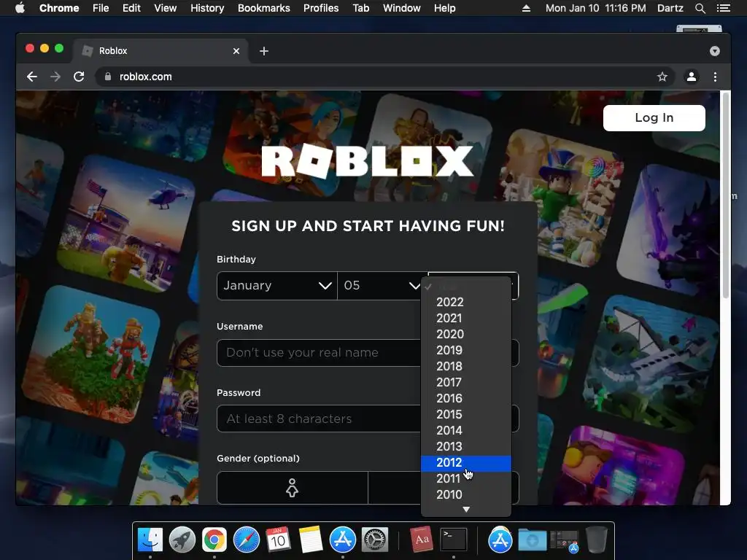Open the History menu
The width and height of the screenshot is (747, 560).
coord(207,8)
